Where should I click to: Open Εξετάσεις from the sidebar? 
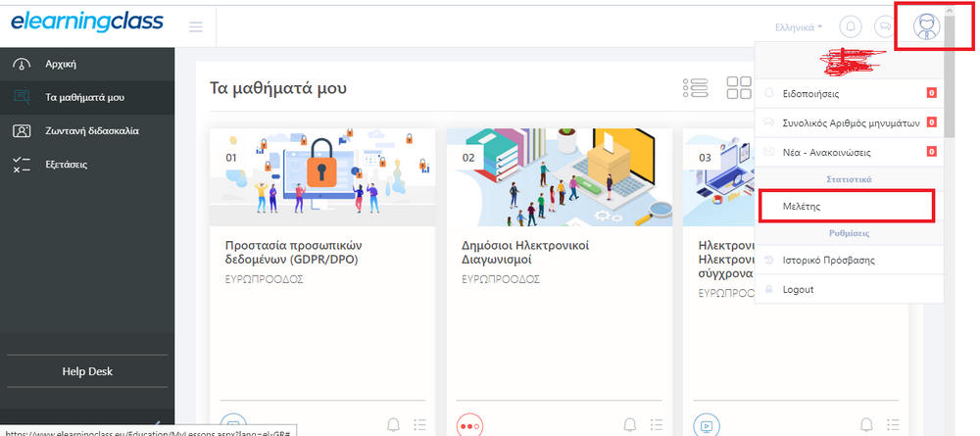65,165
